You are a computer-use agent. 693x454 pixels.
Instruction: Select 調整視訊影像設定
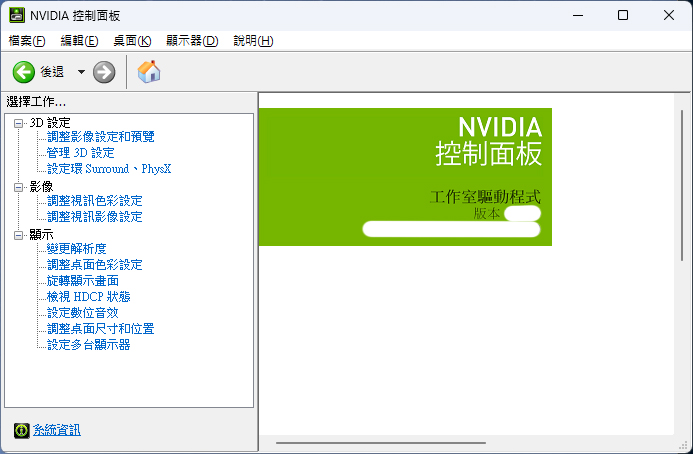pos(95,217)
